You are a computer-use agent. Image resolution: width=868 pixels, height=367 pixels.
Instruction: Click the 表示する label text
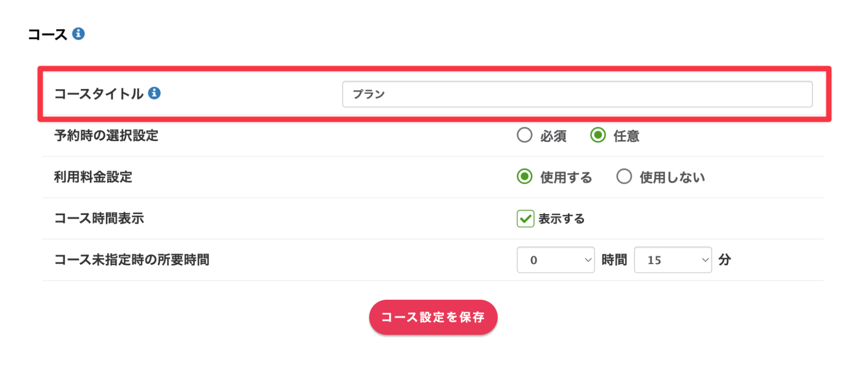561,218
